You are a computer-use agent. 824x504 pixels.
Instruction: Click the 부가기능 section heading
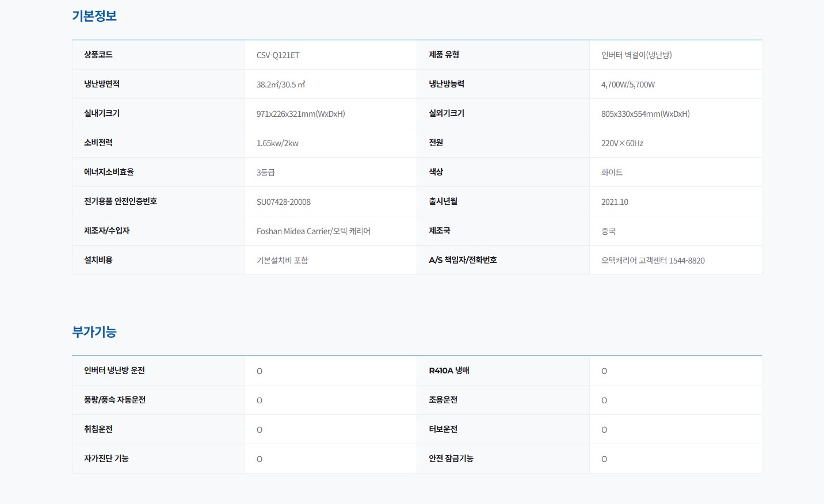[94, 332]
